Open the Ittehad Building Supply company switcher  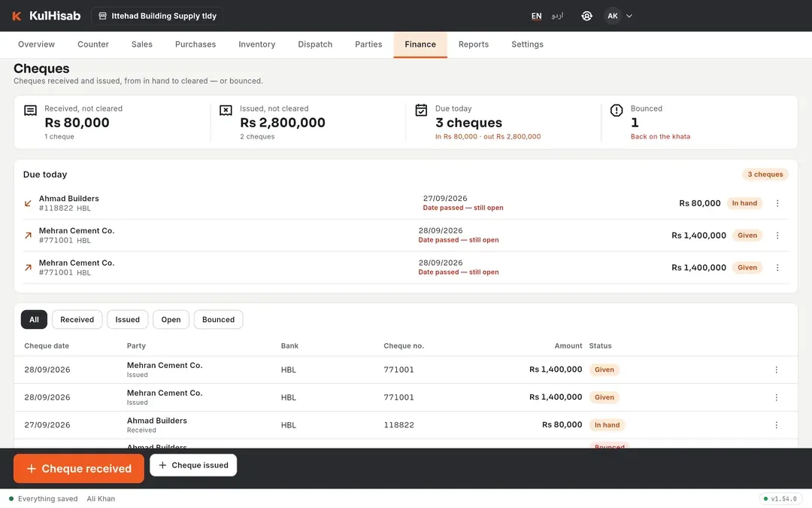[157, 16]
